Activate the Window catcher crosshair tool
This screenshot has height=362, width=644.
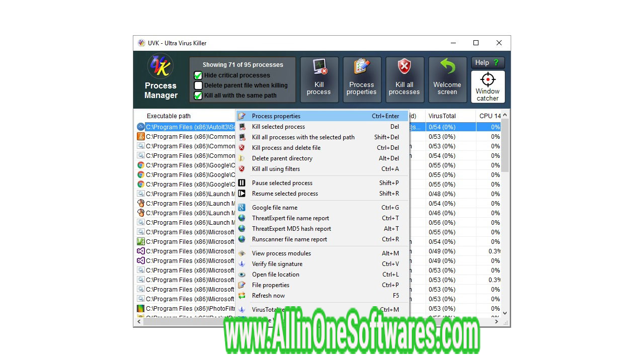(488, 86)
